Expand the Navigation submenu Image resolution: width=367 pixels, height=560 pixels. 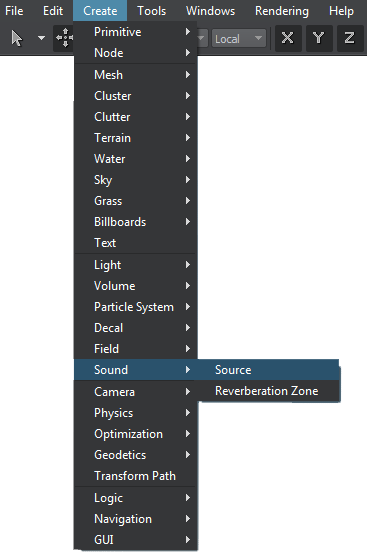tap(136, 519)
